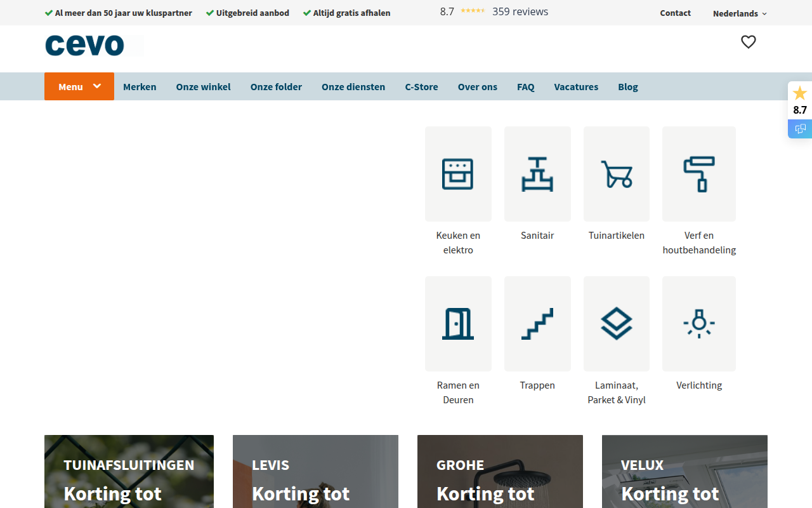Viewport: 812px width, 508px height.
Task: Click the star icon in the side review widget
Action: click(800, 93)
